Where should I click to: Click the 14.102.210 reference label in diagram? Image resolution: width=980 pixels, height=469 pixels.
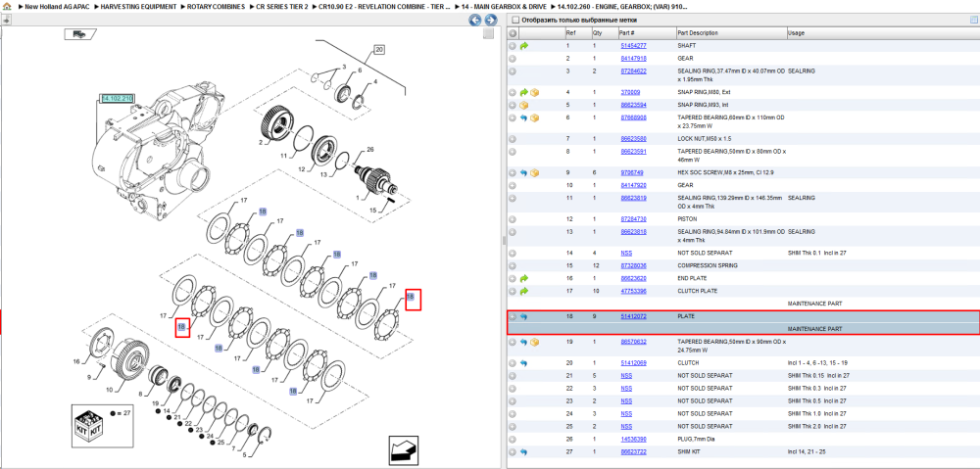tap(119, 99)
